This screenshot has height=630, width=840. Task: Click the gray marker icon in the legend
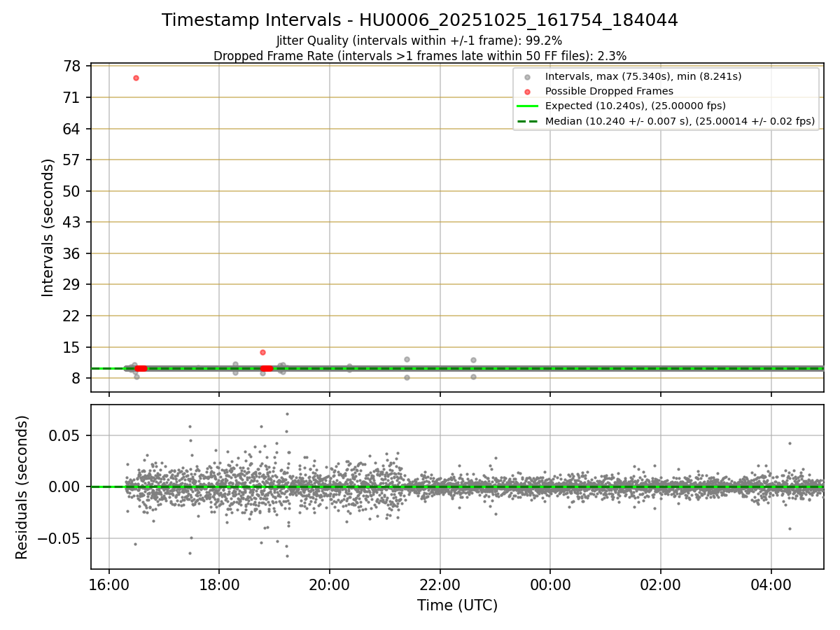[528, 76]
